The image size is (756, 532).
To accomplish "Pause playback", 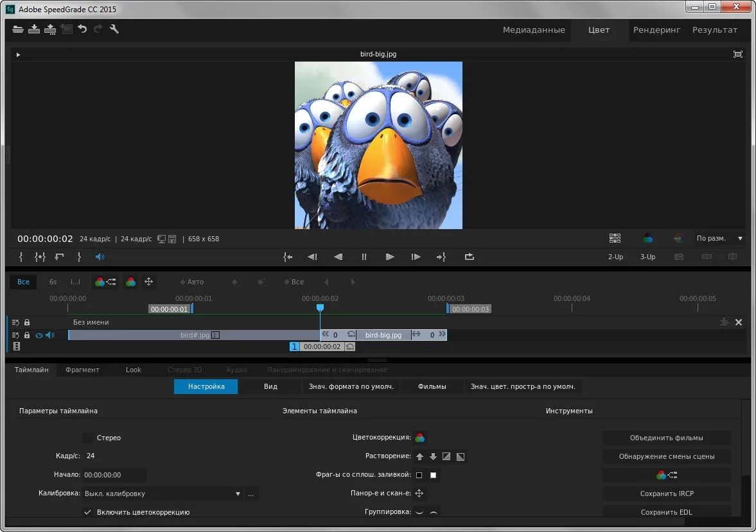I will [x=364, y=257].
